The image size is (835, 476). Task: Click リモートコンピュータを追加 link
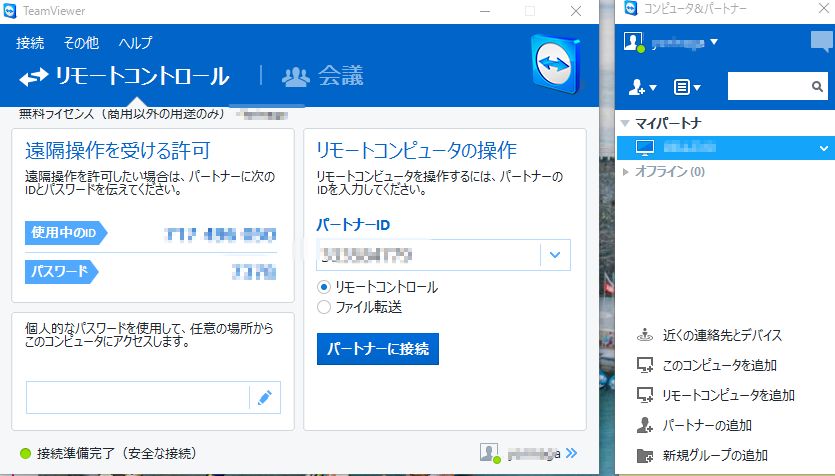(728, 395)
